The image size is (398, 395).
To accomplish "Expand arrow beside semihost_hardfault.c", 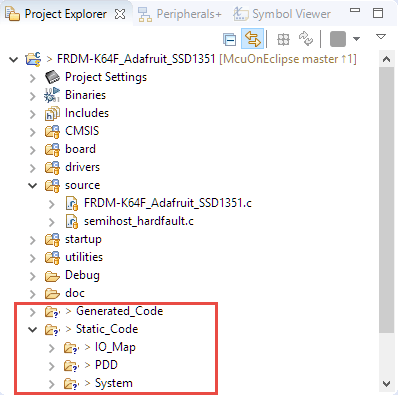I will click(52, 222).
